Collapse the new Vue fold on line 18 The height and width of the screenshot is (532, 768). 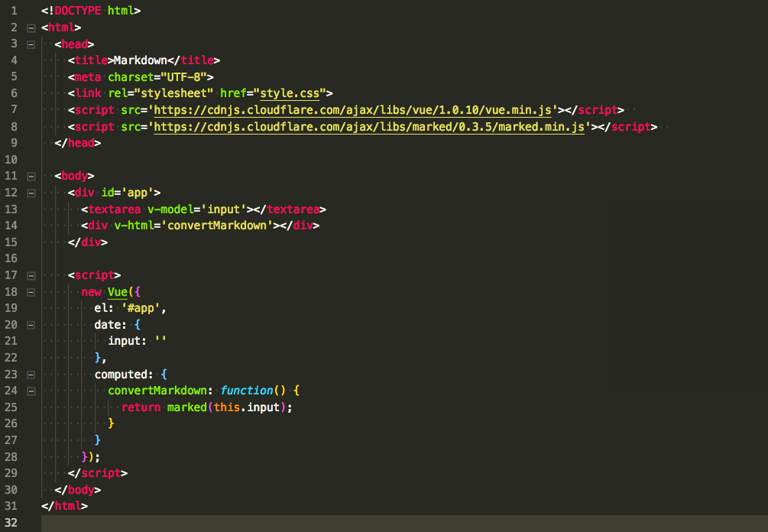click(31, 293)
